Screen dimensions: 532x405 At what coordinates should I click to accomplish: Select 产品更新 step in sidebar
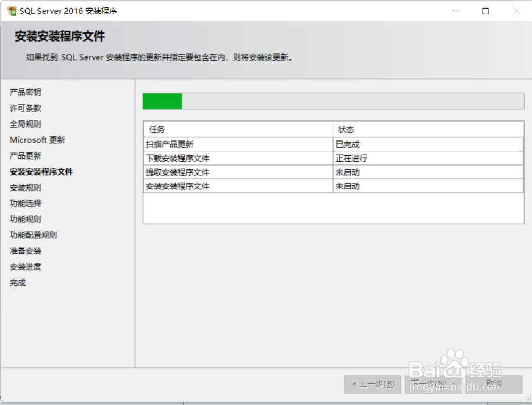click(26, 155)
